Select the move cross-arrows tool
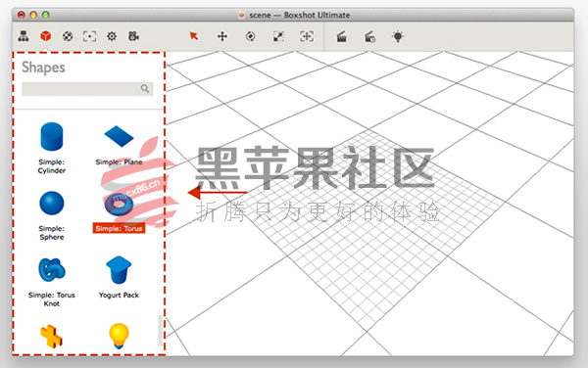 [x=222, y=36]
